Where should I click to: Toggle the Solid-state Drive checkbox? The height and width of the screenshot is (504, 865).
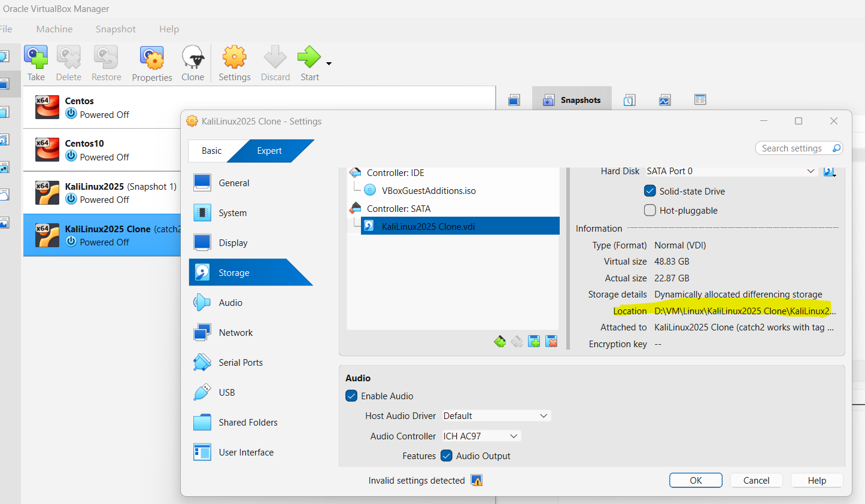[650, 191]
